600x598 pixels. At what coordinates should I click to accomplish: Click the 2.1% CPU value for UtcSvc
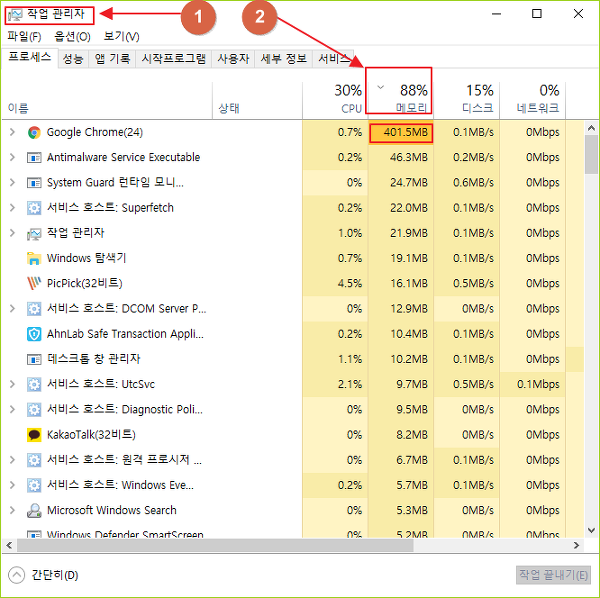[x=350, y=384]
